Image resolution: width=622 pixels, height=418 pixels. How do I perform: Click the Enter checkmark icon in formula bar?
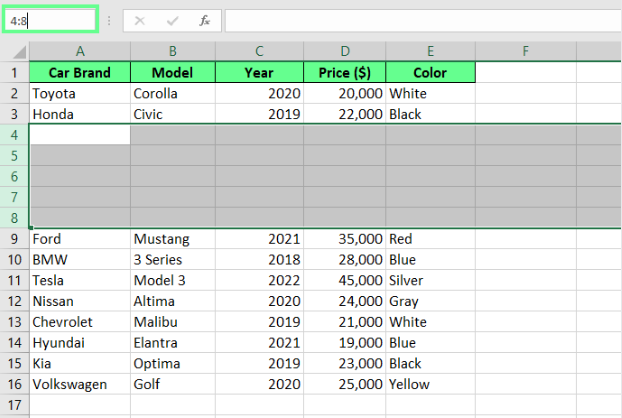point(172,20)
